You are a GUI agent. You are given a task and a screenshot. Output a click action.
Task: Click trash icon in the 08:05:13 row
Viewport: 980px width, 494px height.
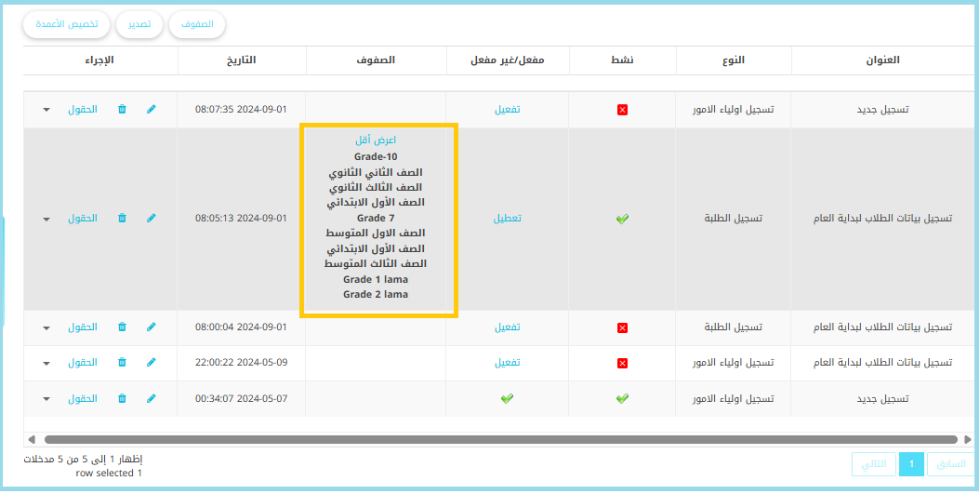point(122,219)
